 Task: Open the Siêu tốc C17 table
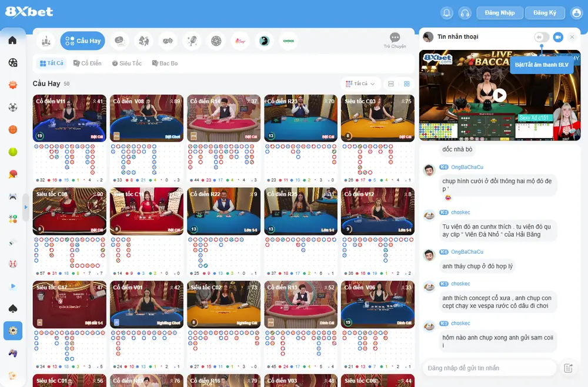(x=69, y=305)
